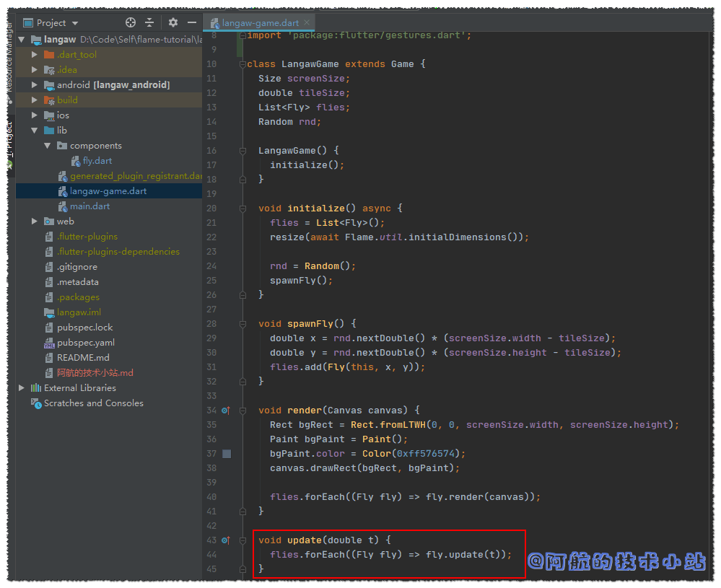This screenshot has height=588, width=721.
Task: Select README.md in the project tree
Action: coord(83,358)
